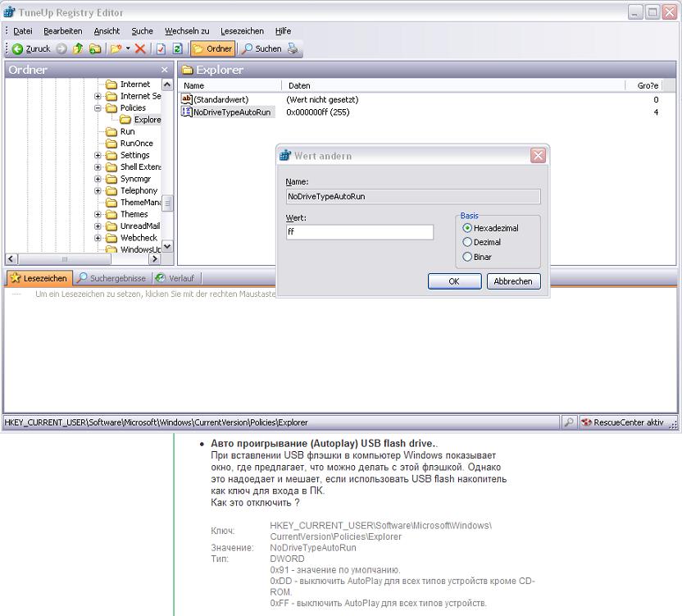
Task: Open the Suche menu
Action: pos(143,31)
